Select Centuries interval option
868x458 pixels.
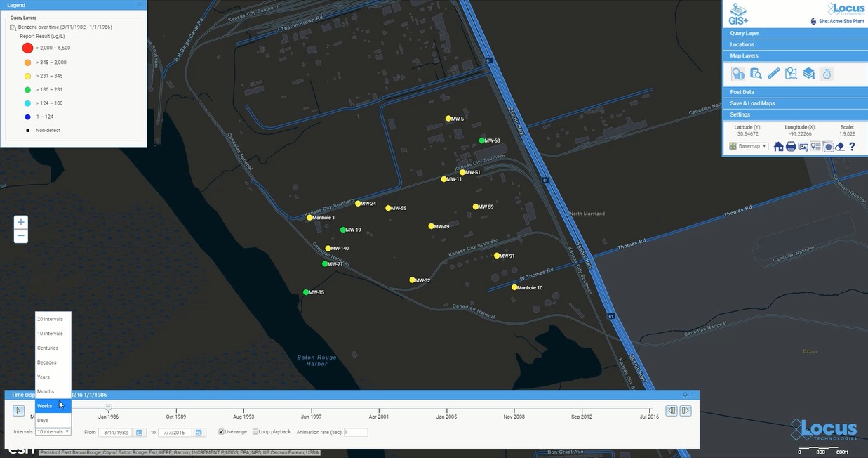click(x=53, y=348)
